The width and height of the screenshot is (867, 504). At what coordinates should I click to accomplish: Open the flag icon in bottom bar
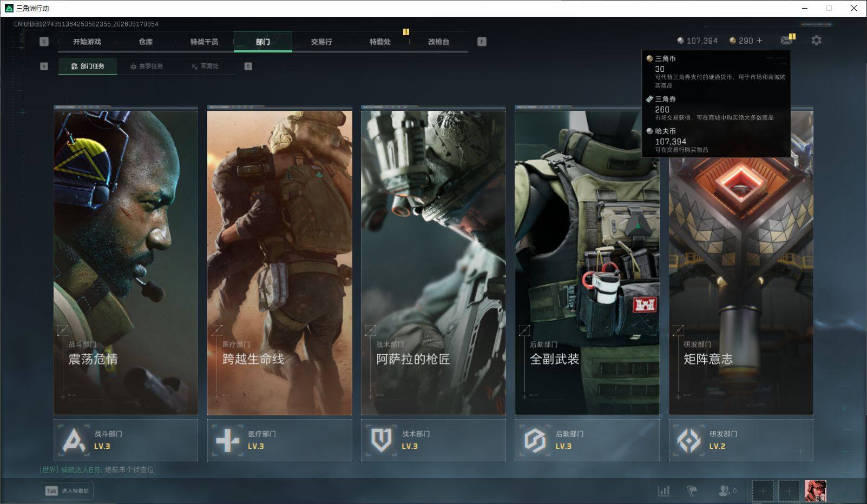(x=692, y=491)
